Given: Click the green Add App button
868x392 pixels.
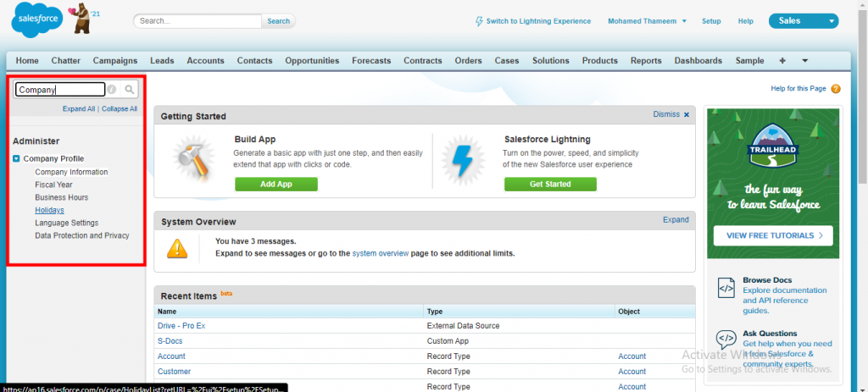Looking at the screenshot, I should 276,184.
